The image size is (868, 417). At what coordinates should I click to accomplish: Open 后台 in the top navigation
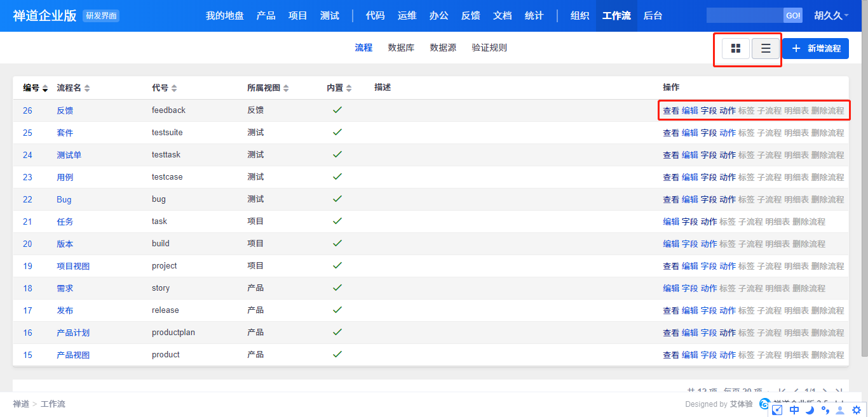(653, 16)
